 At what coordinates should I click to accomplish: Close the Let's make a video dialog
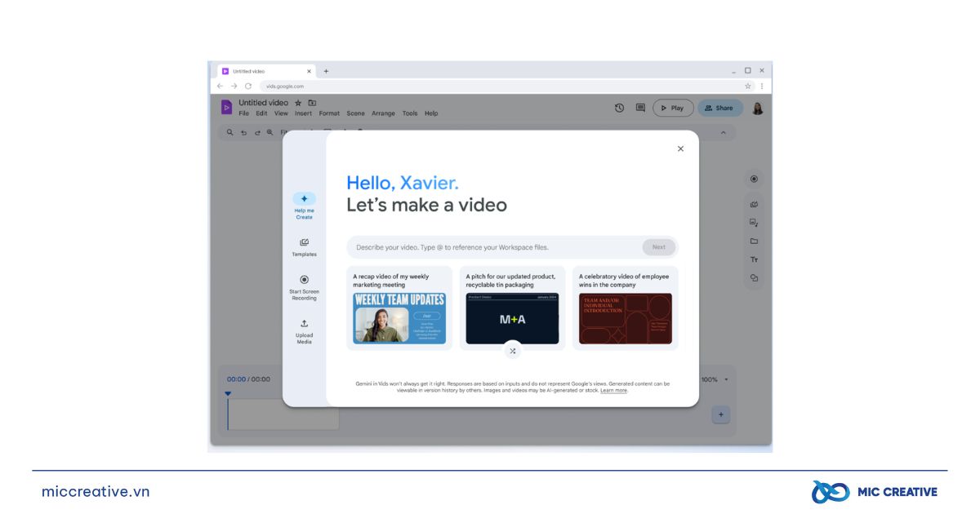click(680, 148)
